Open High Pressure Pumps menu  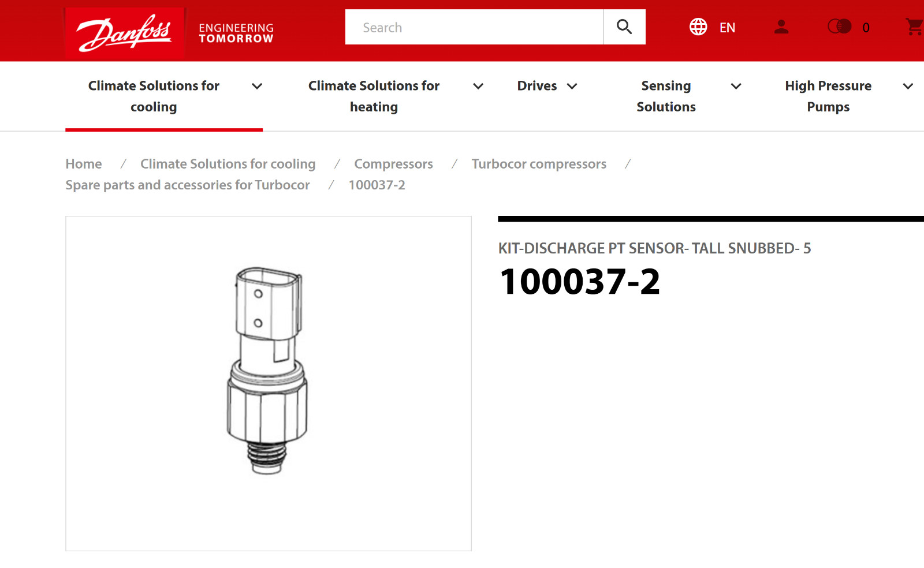click(828, 96)
